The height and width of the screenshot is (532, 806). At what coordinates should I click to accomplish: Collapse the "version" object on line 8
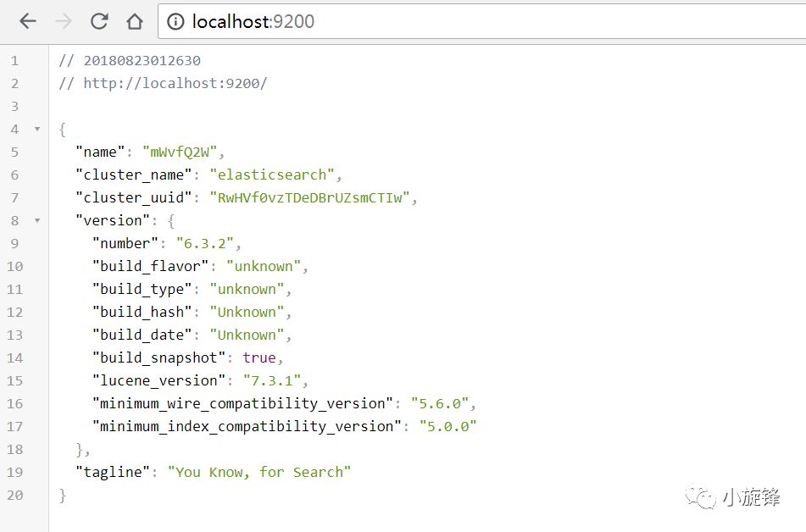pos(37,220)
